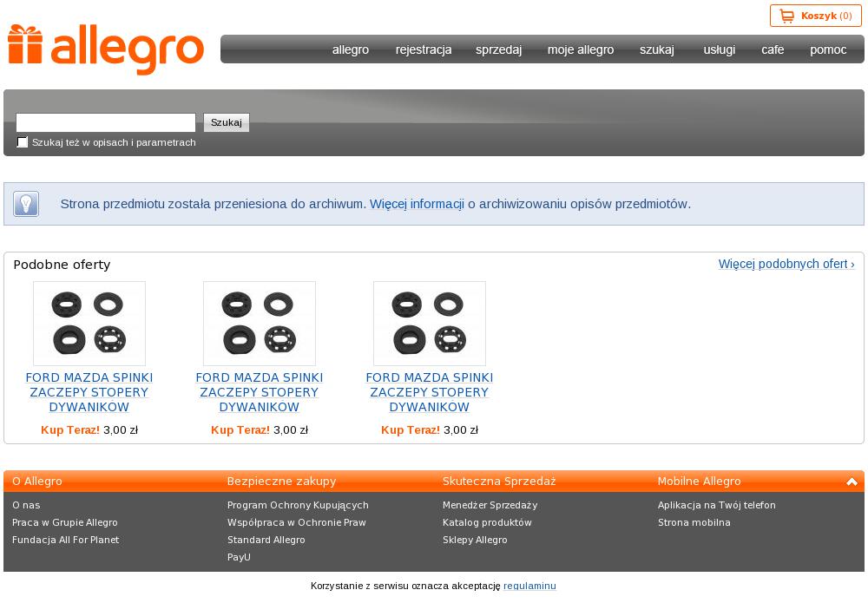
Task: Open the allegro menu item
Action: [351, 49]
